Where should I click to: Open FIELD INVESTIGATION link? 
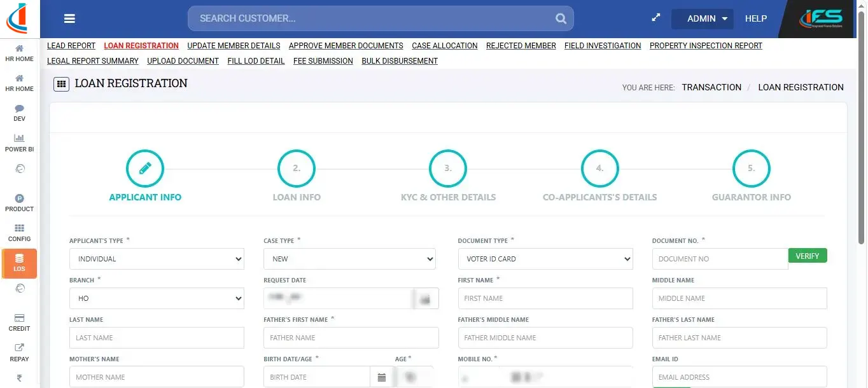(x=603, y=46)
